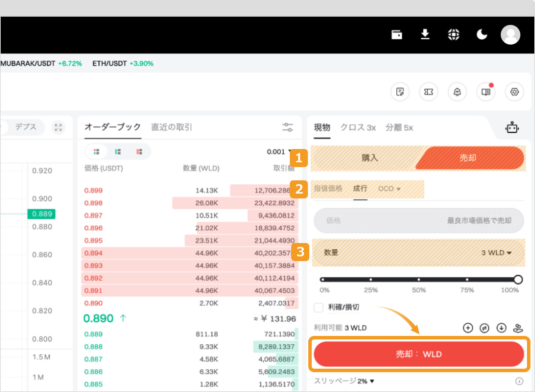Expand the chart to fullscreen

tap(58, 127)
